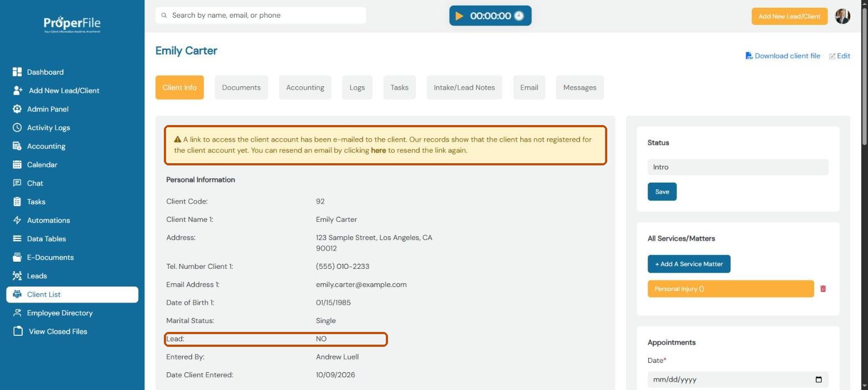The width and height of the screenshot is (868, 390).
Task: Start the timer with the play icon
Action: click(x=459, y=16)
